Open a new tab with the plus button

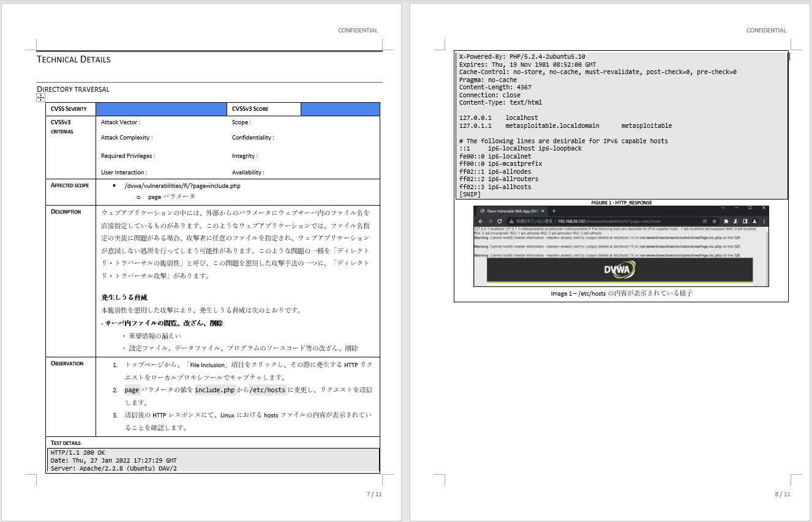[554, 212]
